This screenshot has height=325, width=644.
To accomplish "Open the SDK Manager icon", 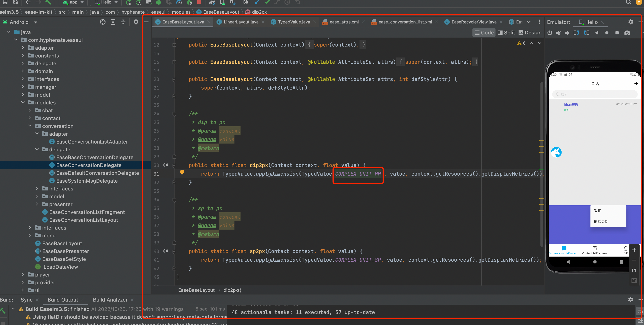I will (232, 2).
